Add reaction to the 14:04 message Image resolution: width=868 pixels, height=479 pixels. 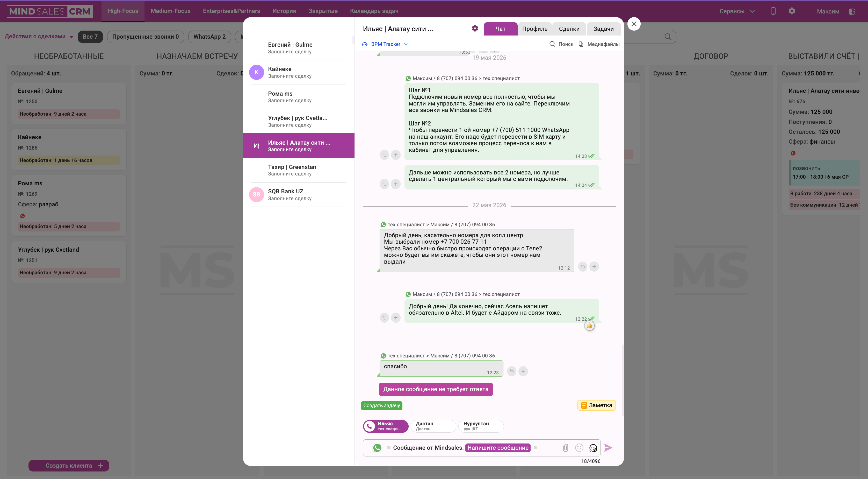[x=396, y=184]
